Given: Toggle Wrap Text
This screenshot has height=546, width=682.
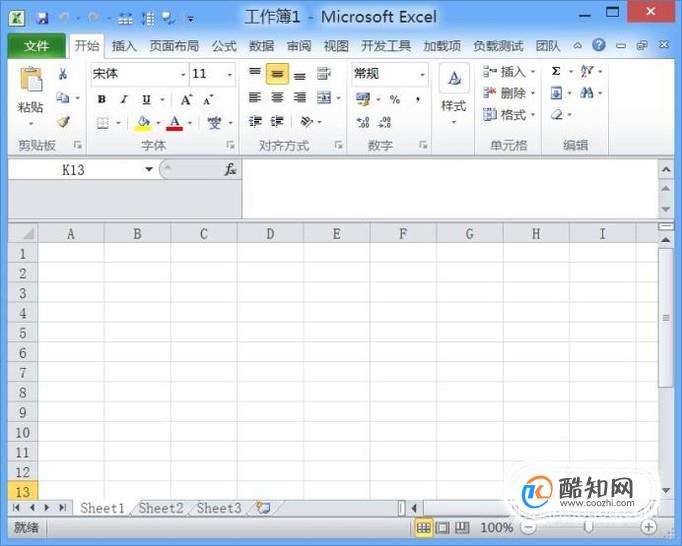Looking at the screenshot, I should (x=324, y=74).
